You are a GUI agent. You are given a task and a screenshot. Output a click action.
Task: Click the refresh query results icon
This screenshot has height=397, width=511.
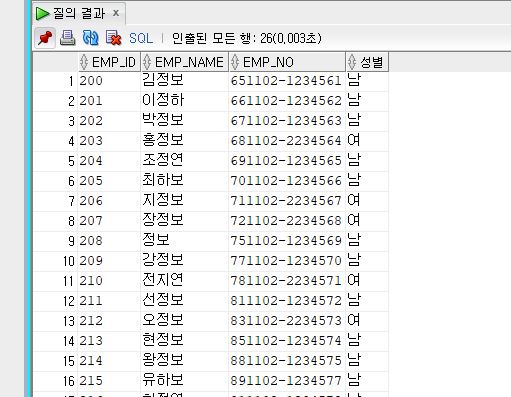click(90, 38)
